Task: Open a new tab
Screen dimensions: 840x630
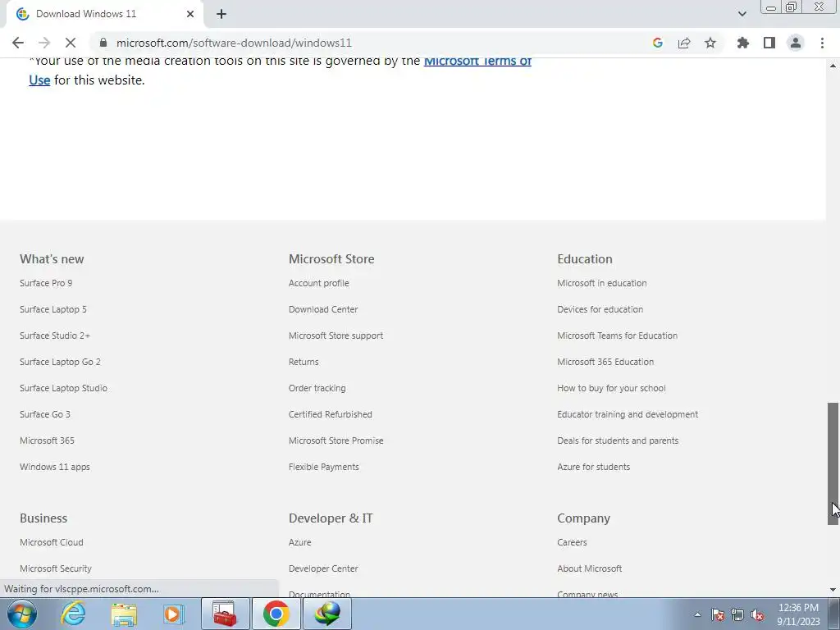Action: click(x=221, y=14)
